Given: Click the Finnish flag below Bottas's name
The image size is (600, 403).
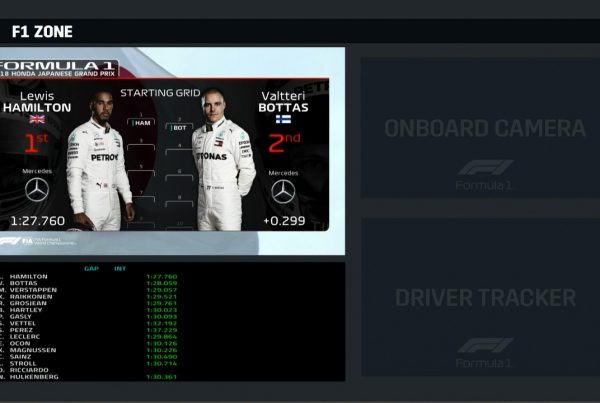Looking at the screenshot, I should click(x=283, y=119).
